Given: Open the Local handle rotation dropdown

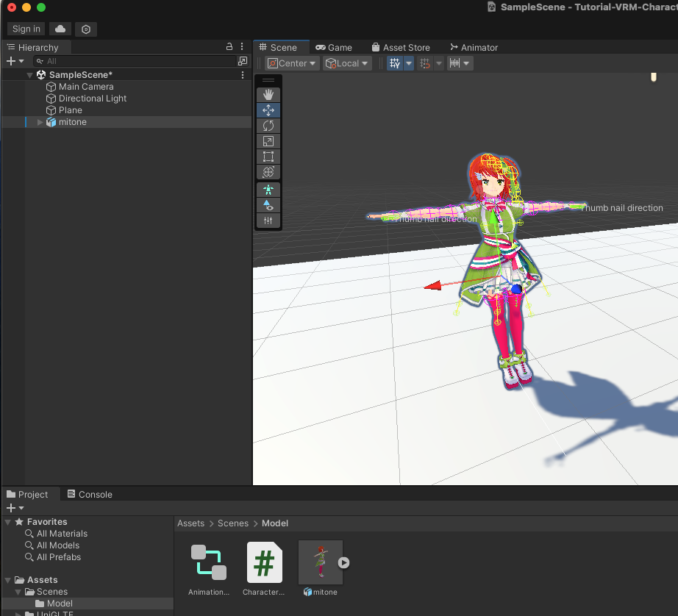Looking at the screenshot, I should (x=346, y=63).
